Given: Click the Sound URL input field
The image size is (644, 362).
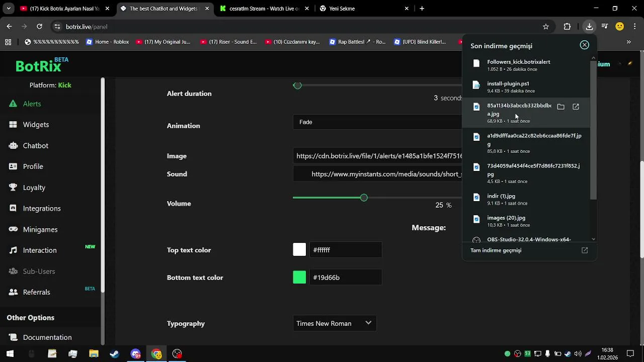Looking at the screenshot, I should [377, 174].
